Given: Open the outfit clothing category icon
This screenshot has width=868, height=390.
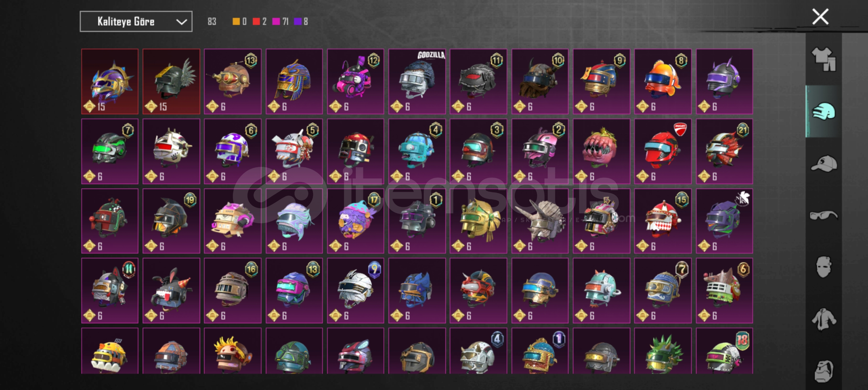Looking at the screenshot, I should [824, 59].
